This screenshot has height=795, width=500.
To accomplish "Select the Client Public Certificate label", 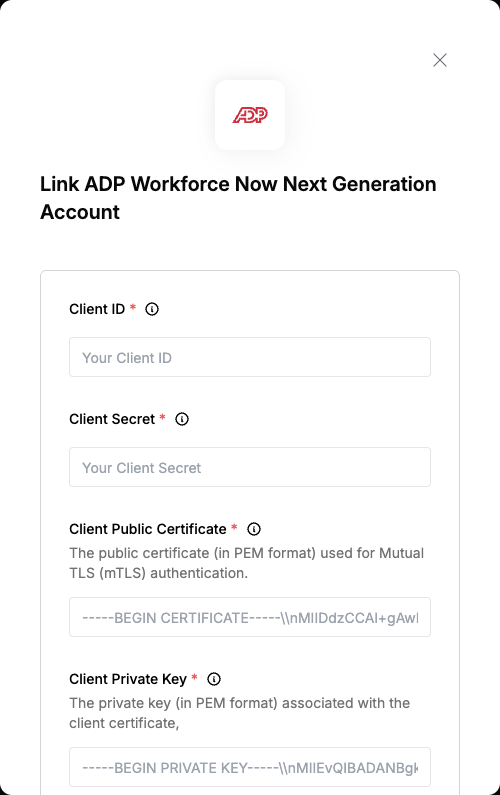I will pyautogui.click(x=148, y=529).
